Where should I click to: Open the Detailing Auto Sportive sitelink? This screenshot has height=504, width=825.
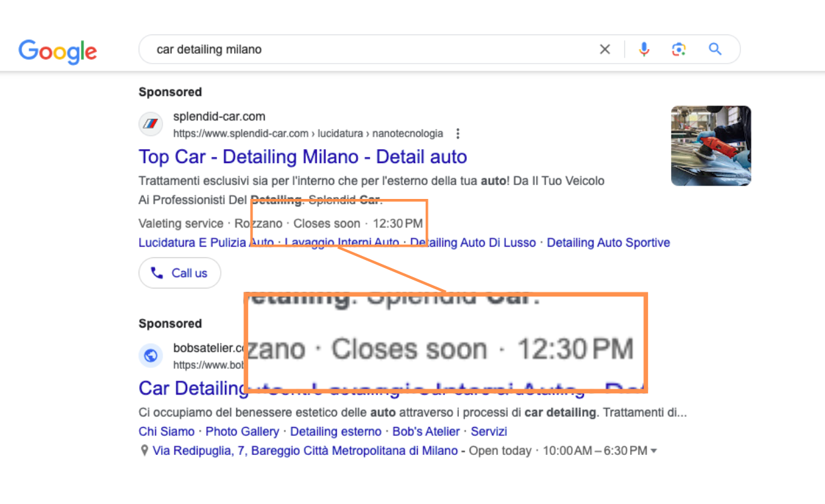(608, 243)
